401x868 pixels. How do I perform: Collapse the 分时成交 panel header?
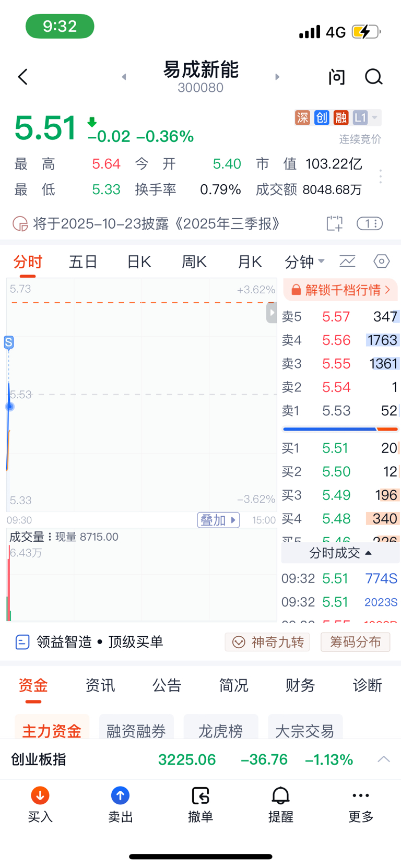[340, 553]
